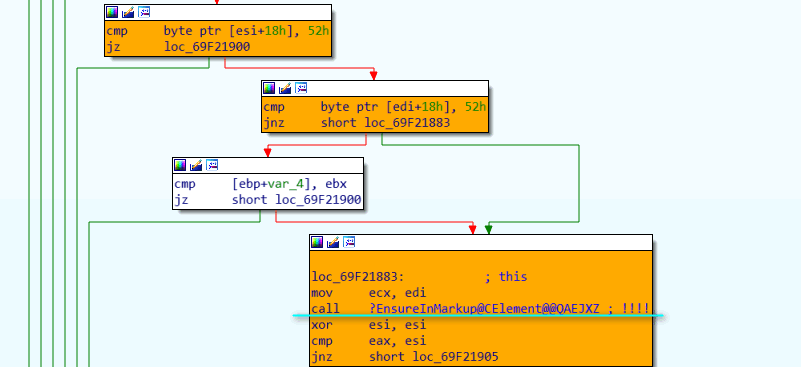Click group-nodes icon of loc_69F21883 node

[349, 242]
